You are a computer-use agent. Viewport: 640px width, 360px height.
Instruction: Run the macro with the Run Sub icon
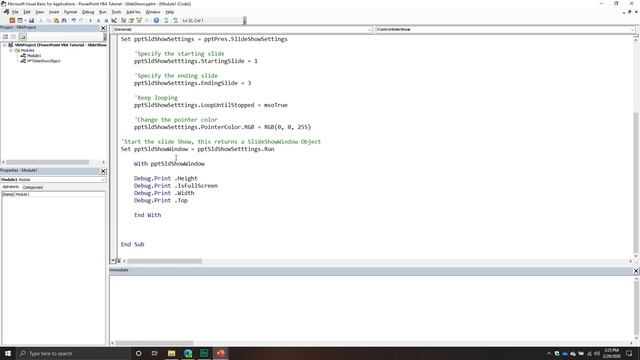tap(91, 20)
